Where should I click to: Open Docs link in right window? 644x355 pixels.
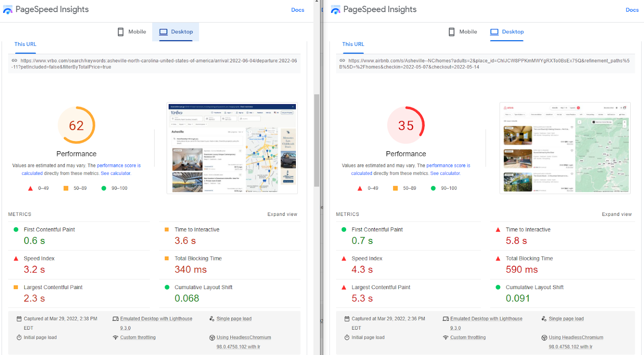(x=632, y=10)
